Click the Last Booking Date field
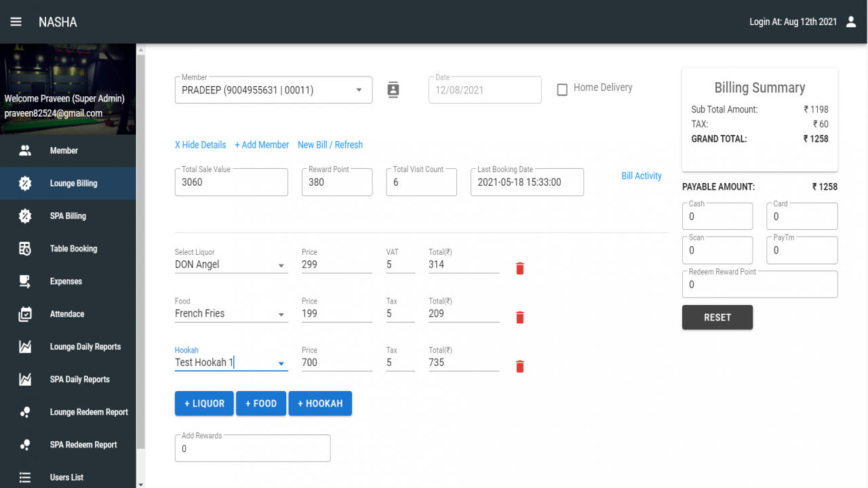The image size is (868, 488). [527, 182]
